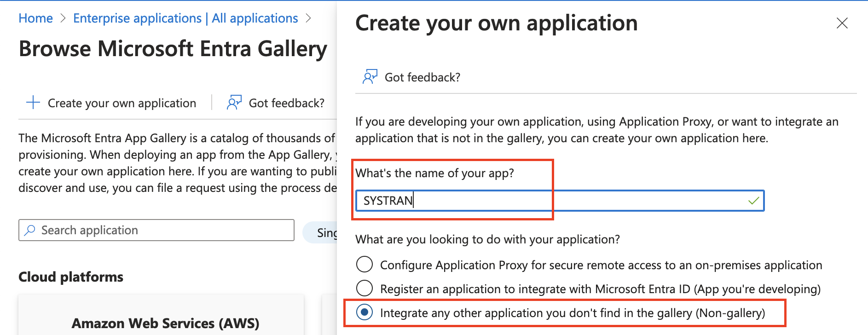Image resolution: width=868 pixels, height=335 pixels.
Task: Select Register an application to integrate radio
Action: pos(365,289)
